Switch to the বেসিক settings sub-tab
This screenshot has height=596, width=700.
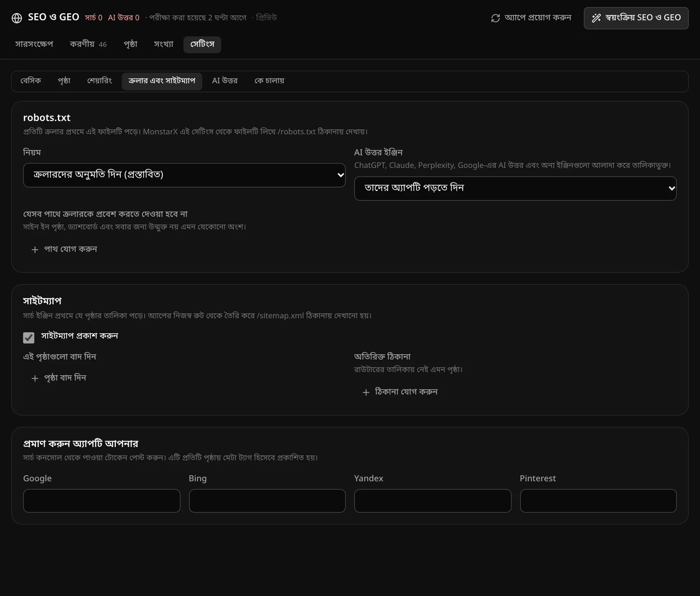click(x=31, y=81)
